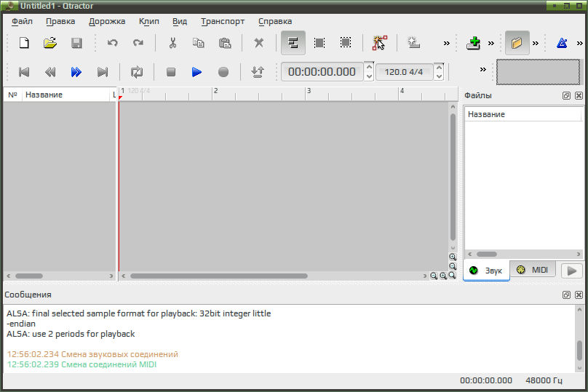Switch to the Звук files tab
Viewport: 588px width, 392px height.
tap(486, 271)
